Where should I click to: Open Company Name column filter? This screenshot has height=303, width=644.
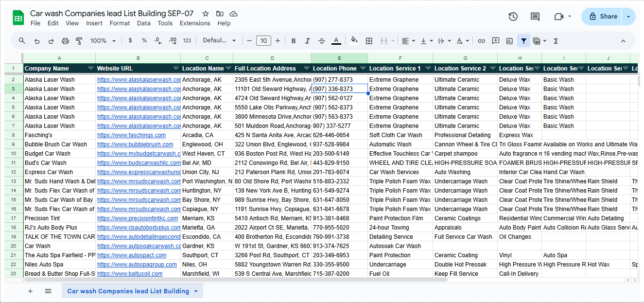[x=90, y=69]
